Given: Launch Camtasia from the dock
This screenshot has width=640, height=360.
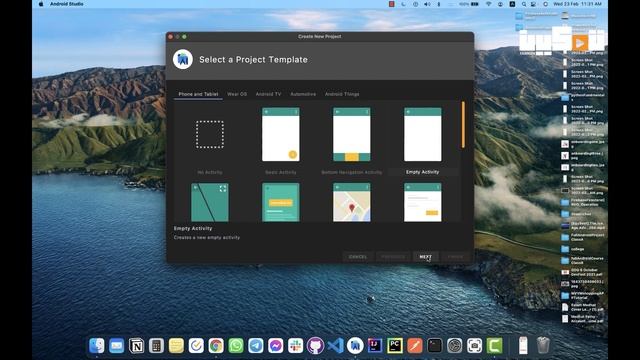Looking at the screenshot, I should [x=494, y=346].
